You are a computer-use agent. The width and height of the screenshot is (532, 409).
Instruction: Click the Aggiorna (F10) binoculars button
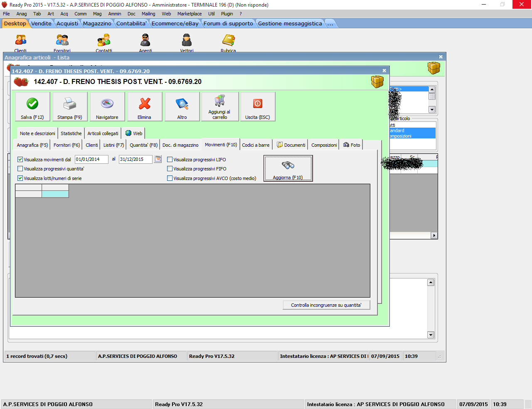[x=288, y=168]
